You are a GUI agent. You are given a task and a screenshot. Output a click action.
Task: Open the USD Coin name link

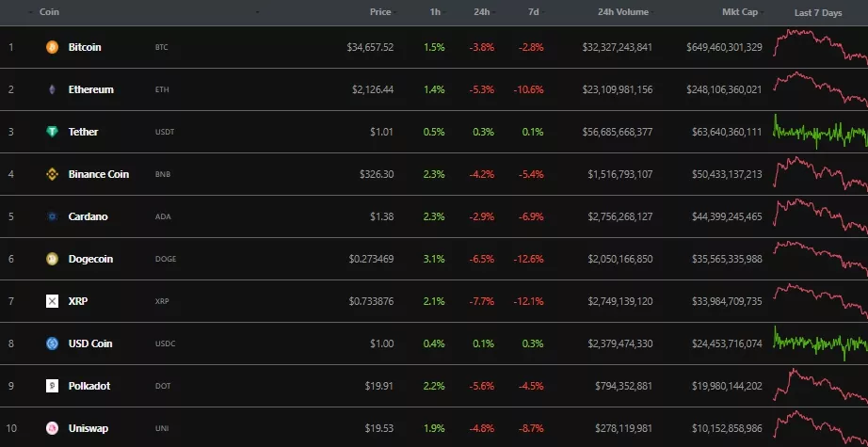90,343
